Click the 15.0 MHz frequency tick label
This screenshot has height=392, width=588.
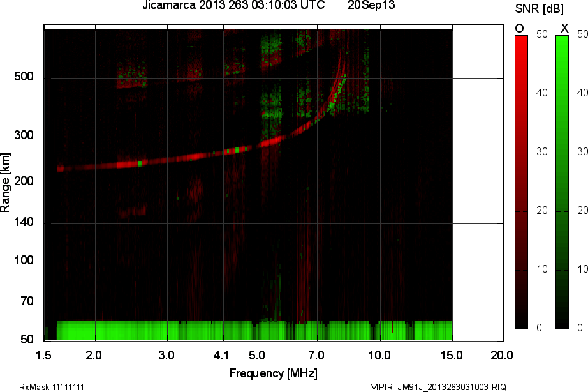452,355
